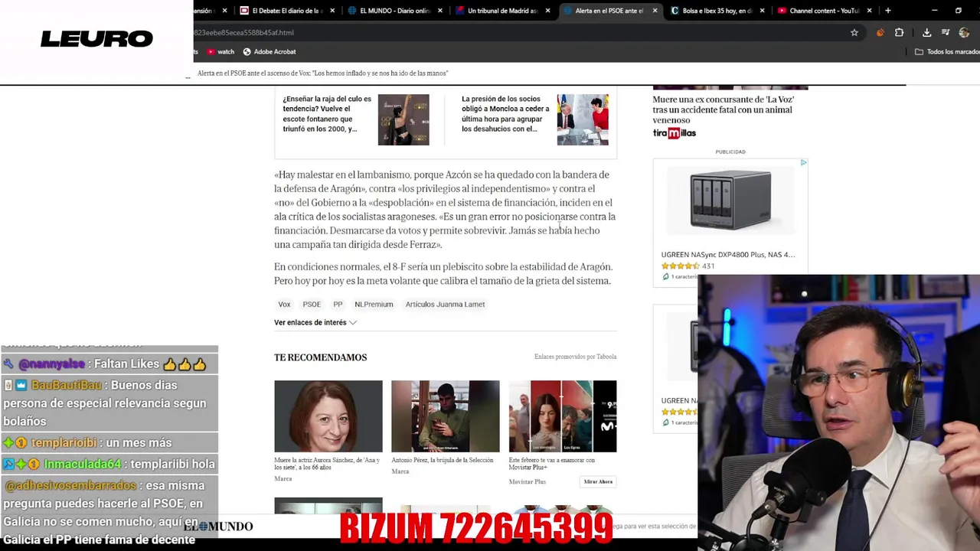
Task: Open thumbnail of woman in black dress
Action: pos(403,119)
